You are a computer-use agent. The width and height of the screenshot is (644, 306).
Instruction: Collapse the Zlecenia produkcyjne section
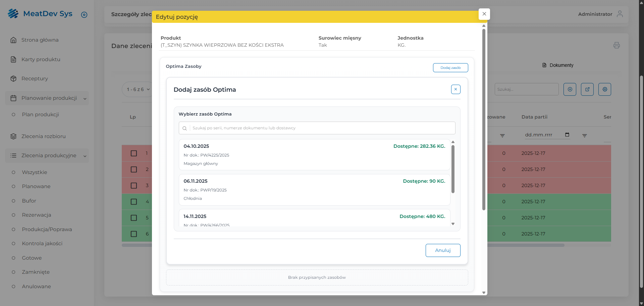[85, 156]
